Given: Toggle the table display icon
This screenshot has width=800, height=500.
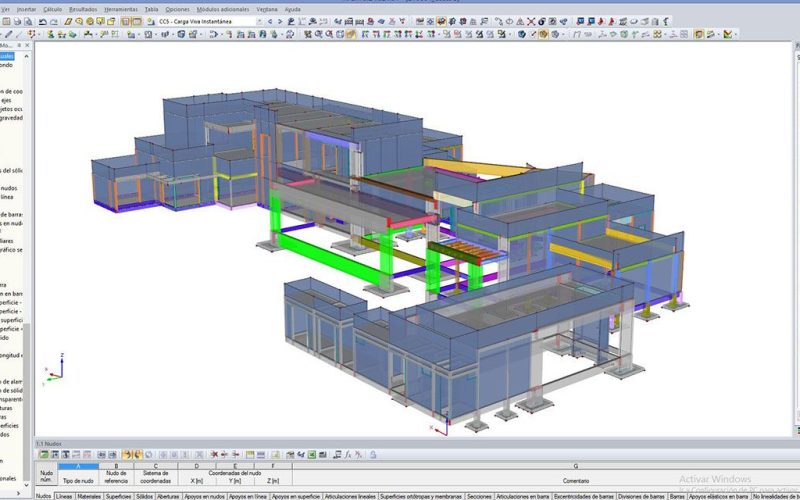Looking at the screenshot, I should (x=137, y=21).
